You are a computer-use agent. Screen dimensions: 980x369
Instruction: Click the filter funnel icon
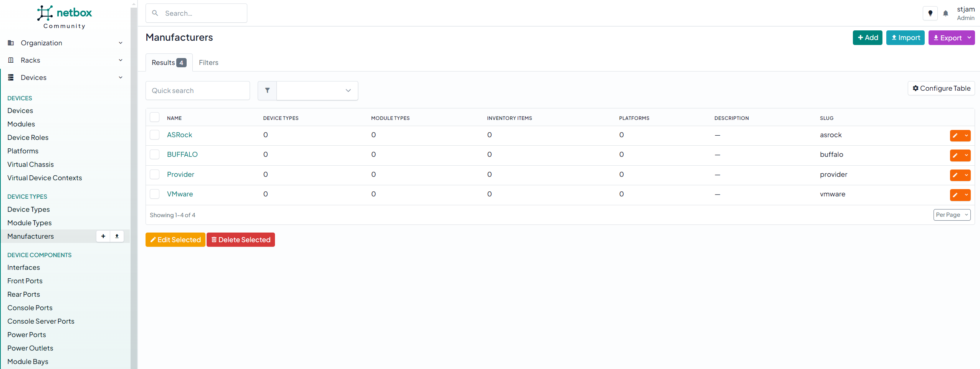click(x=267, y=91)
